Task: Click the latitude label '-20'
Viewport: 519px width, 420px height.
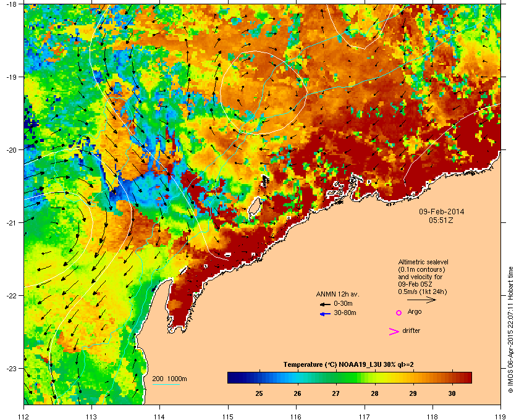Action: point(11,150)
